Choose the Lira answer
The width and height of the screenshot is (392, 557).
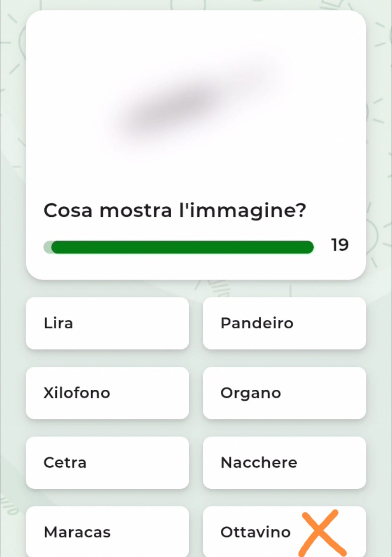tap(107, 323)
